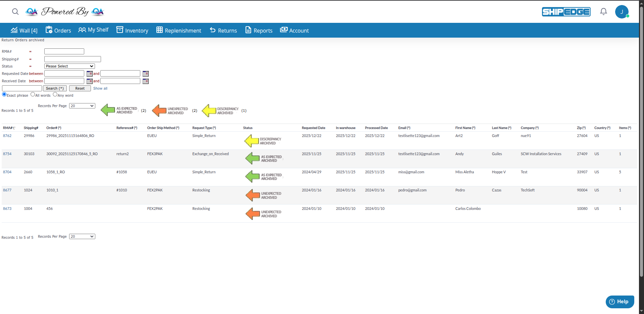Open calendar picker for Received Date end
644x314 pixels.
(x=145, y=81)
